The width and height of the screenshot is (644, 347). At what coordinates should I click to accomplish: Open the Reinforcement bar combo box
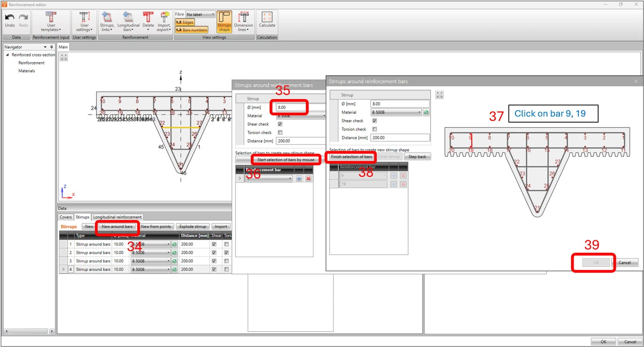[268, 179]
